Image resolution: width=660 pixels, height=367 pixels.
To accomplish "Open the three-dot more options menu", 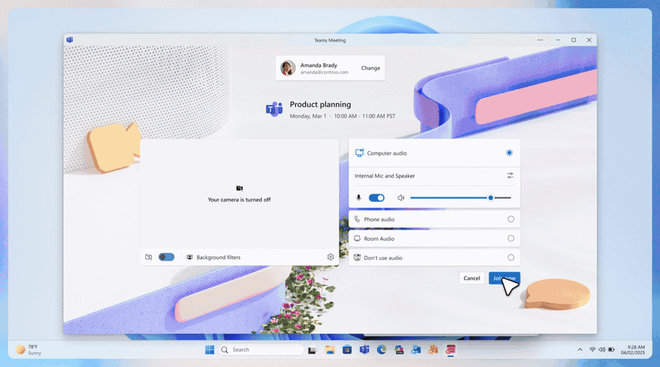I will coord(540,40).
